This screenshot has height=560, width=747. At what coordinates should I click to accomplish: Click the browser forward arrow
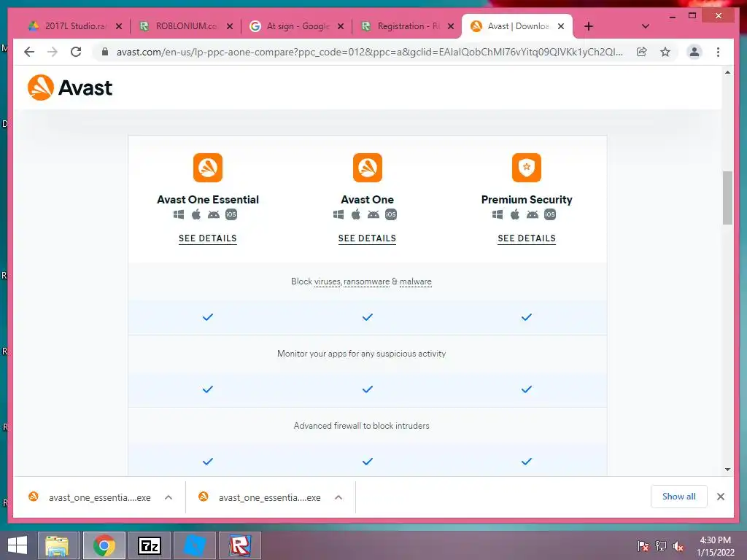[x=53, y=52]
